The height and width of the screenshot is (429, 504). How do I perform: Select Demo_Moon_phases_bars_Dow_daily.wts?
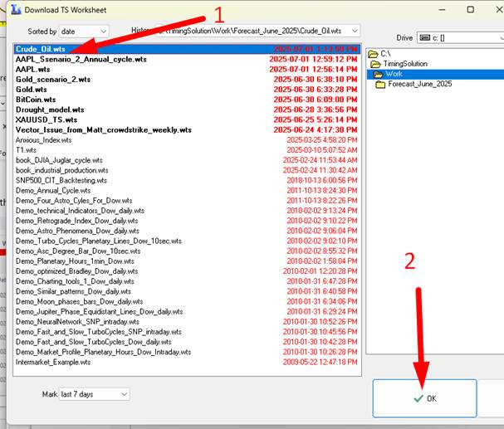tap(187, 301)
